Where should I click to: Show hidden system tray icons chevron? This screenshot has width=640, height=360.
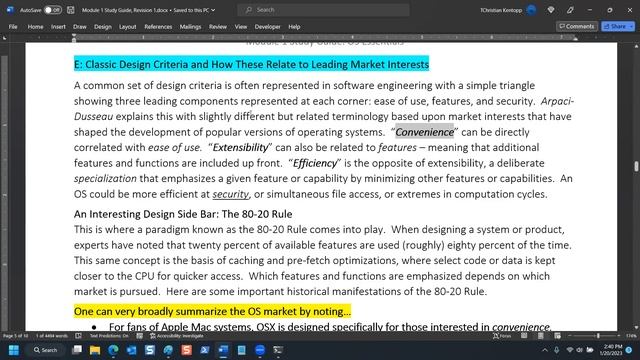pyautogui.click(x=545, y=350)
